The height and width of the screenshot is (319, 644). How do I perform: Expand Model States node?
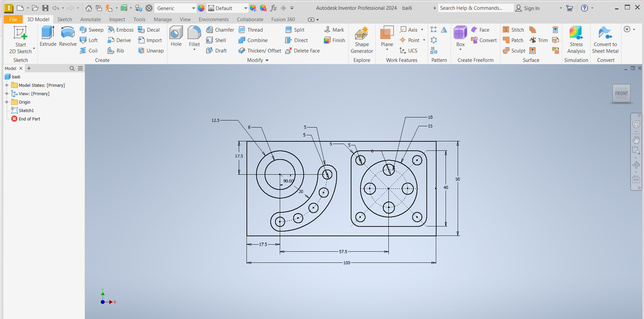point(7,85)
